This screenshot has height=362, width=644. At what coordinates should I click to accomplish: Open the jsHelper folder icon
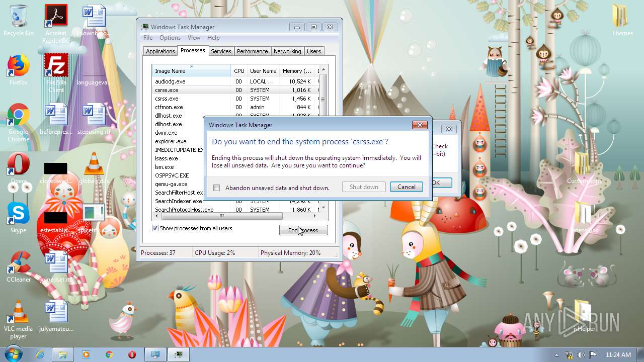pyautogui.click(x=584, y=316)
